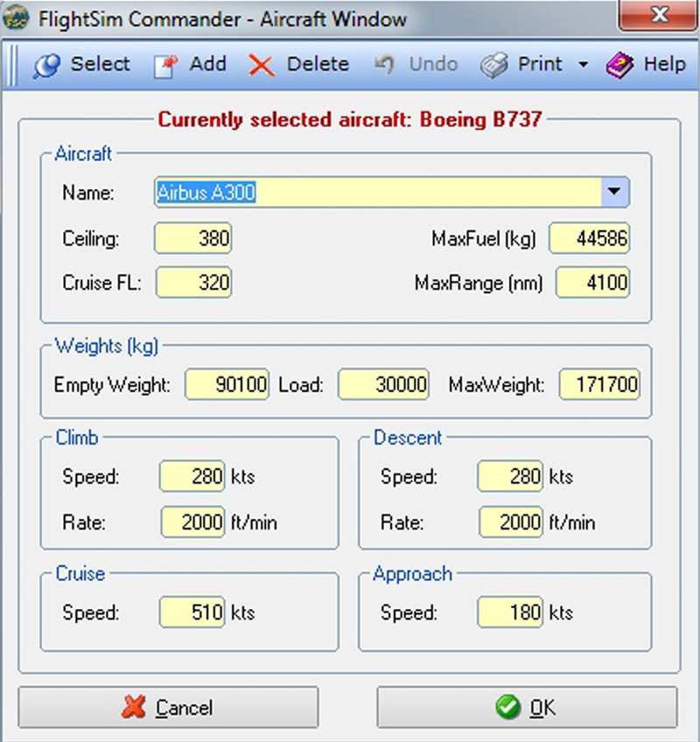Click the 'MaxRange (nm)' label
This screenshot has height=742, width=700.
(x=479, y=283)
